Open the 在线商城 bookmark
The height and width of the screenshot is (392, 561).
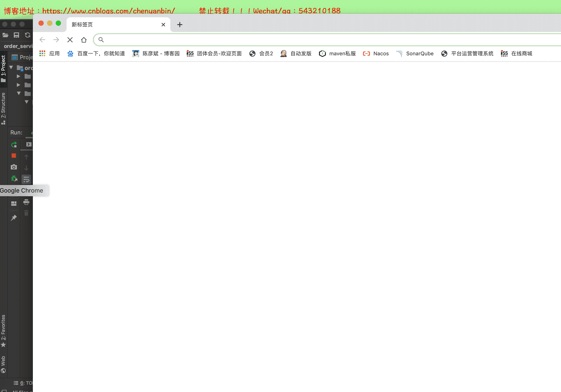pyautogui.click(x=516, y=54)
